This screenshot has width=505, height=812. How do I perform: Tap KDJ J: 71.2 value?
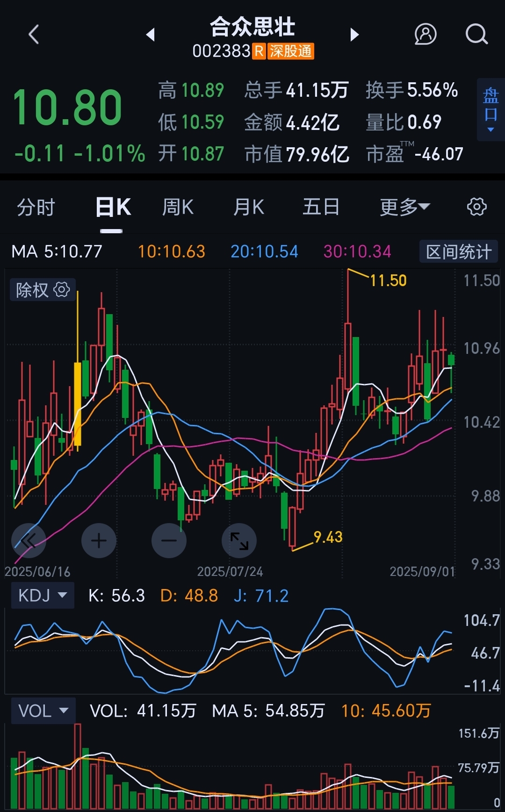coord(261,596)
